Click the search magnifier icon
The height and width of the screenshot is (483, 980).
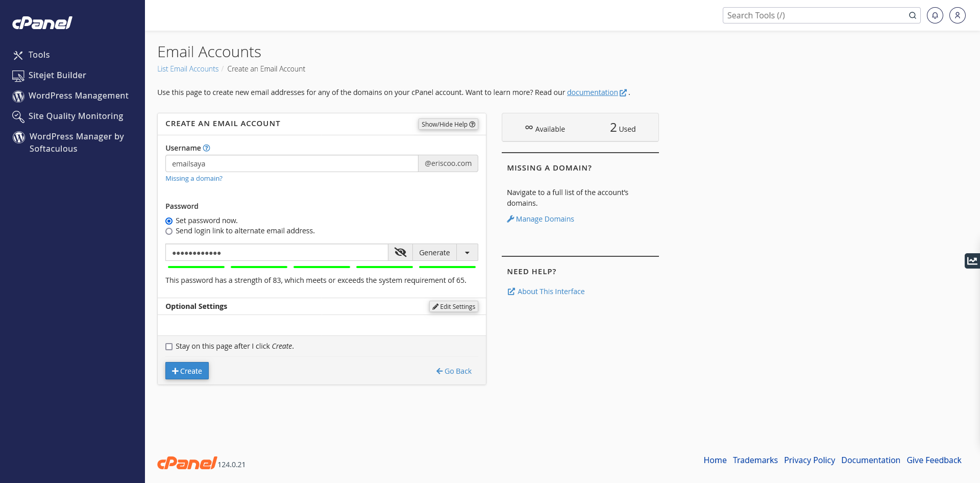(x=912, y=15)
